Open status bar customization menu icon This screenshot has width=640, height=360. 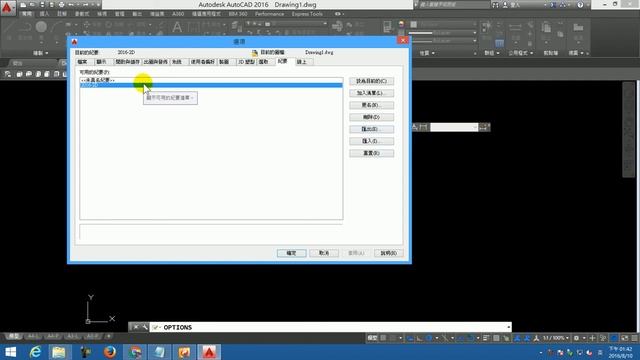pos(635,338)
